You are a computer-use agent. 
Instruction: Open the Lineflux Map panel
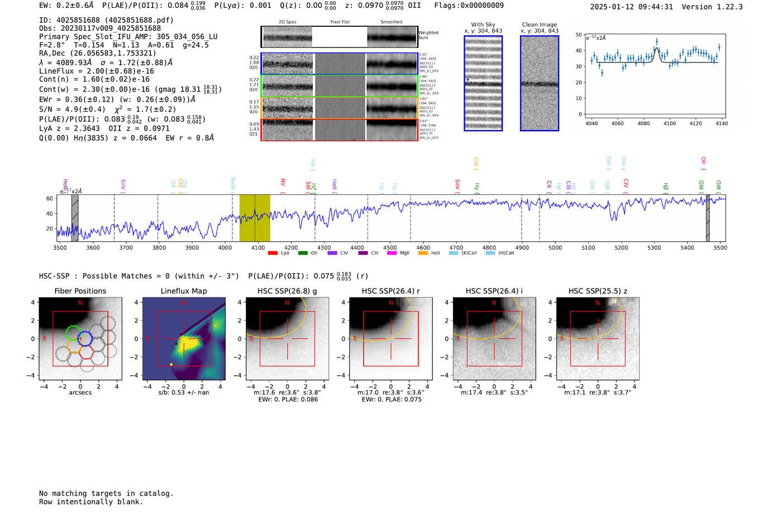click(184, 339)
